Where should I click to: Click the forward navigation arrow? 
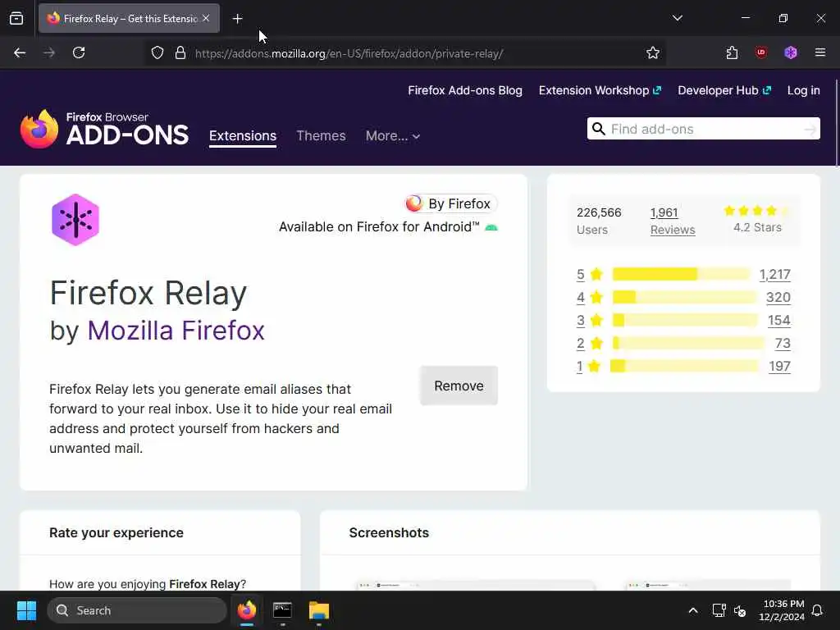point(49,53)
